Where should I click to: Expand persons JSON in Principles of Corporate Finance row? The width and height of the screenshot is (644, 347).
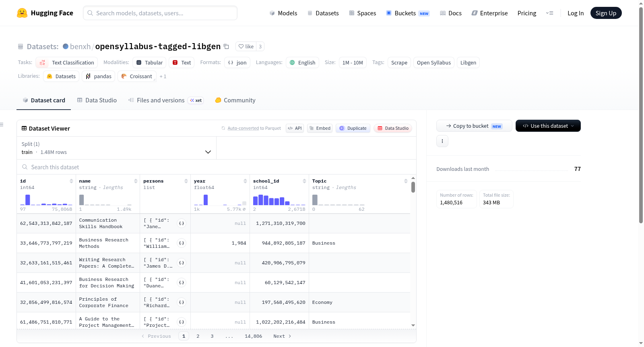182,302
